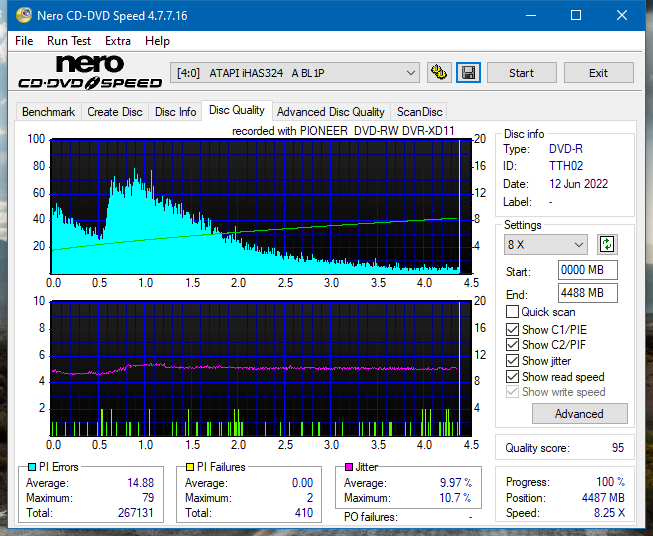Image resolution: width=653 pixels, height=536 pixels.
Task: Toggle Show C1/PIE checkbox
Action: (512, 329)
